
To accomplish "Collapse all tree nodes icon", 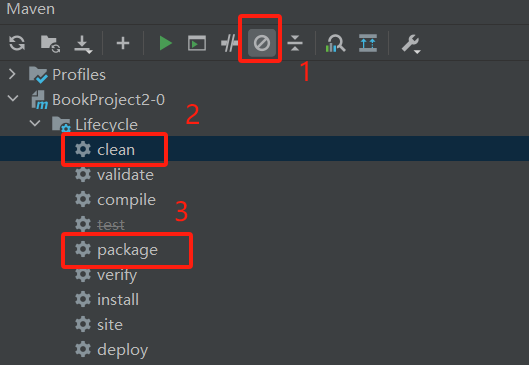I will pos(295,43).
